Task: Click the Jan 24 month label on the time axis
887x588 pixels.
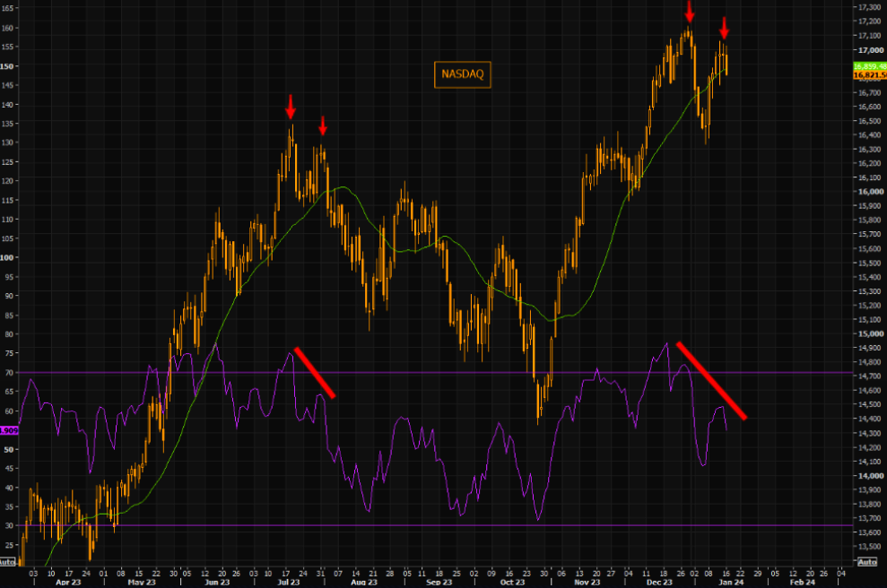Action: (730, 582)
